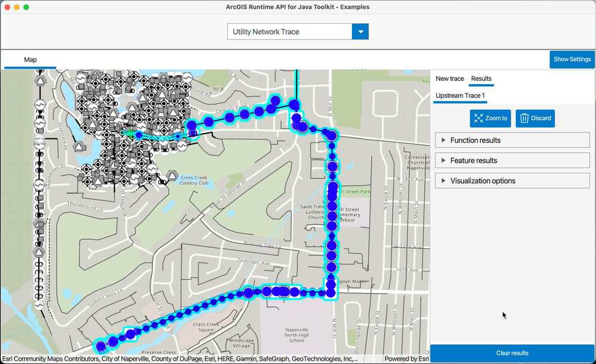
Task: Click the Powered by Esri attribution
Action: click(x=406, y=359)
